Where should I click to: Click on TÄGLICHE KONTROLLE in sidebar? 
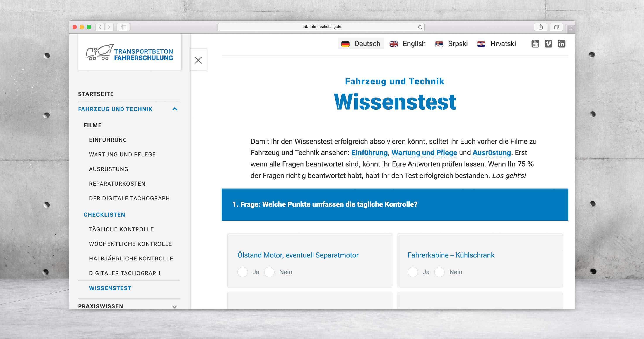coord(122,229)
